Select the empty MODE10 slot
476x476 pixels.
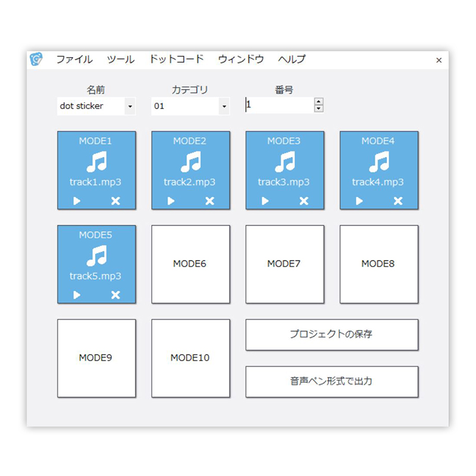pyautogui.click(x=190, y=358)
